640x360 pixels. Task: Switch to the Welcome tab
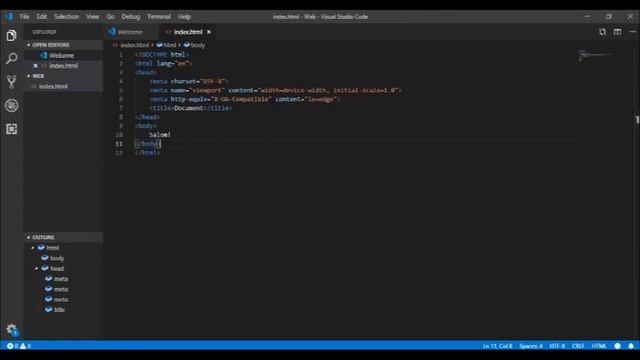pos(131,32)
